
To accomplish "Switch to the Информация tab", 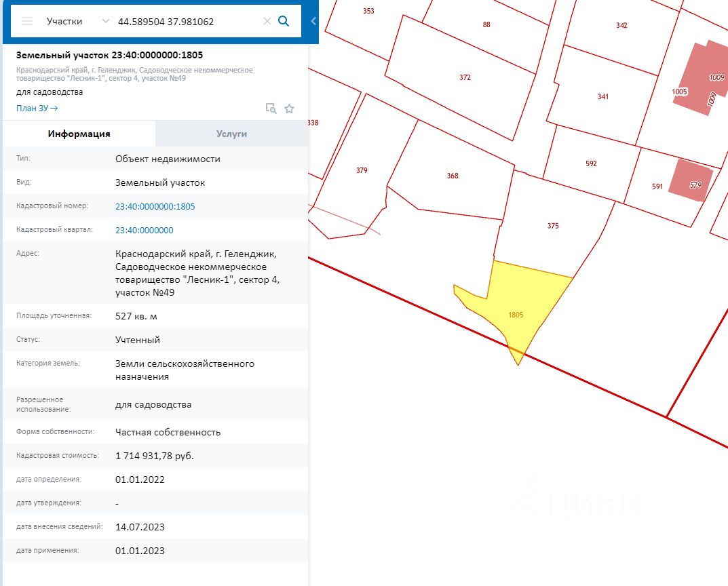I will point(79,134).
